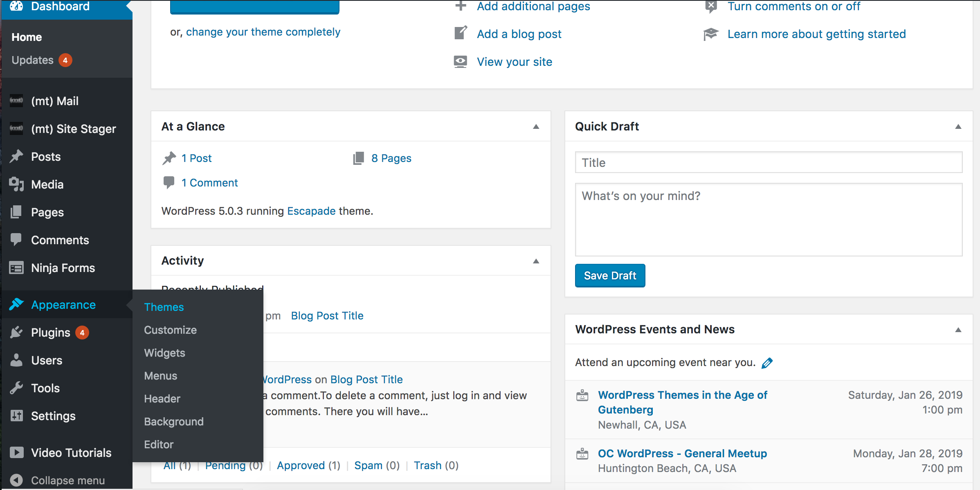Click the (mt) Site Stager icon
Image resolution: width=980 pixels, height=490 pixels.
point(16,128)
